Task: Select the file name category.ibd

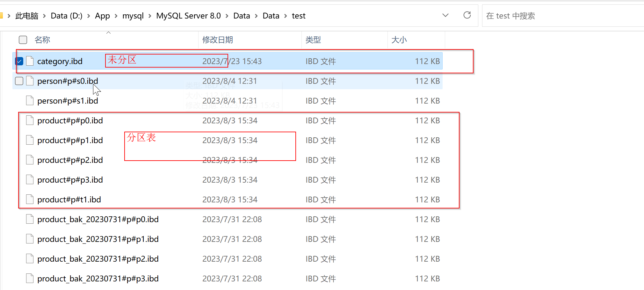Action: point(60,61)
